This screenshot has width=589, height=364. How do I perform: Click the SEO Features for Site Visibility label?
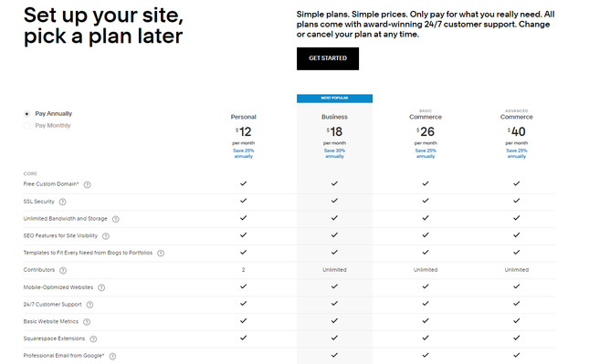tap(60, 235)
